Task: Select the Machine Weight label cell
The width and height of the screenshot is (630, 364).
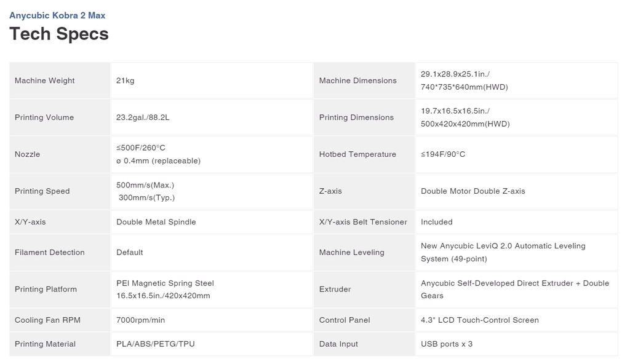Action: tap(60, 81)
